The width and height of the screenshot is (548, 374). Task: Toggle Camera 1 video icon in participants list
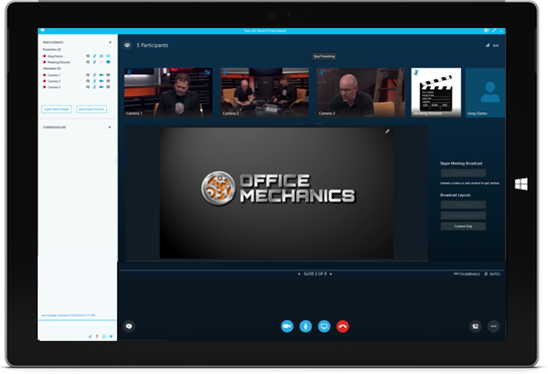click(x=101, y=75)
